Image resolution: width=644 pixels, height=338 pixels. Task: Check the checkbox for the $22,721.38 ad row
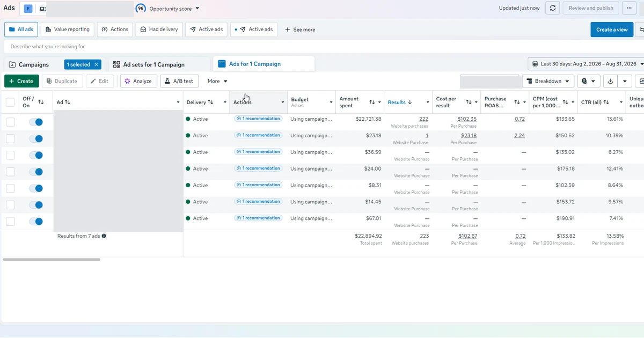10,122
